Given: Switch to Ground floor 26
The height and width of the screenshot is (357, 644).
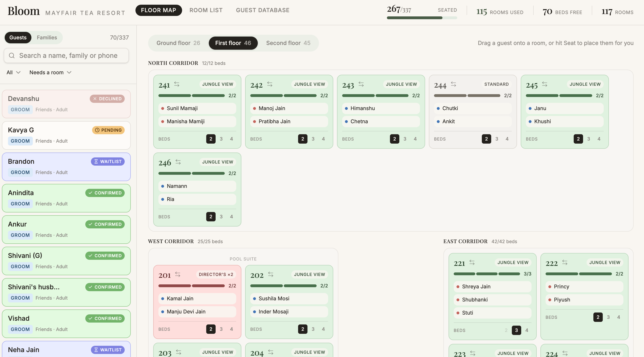Looking at the screenshot, I should [x=178, y=43].
